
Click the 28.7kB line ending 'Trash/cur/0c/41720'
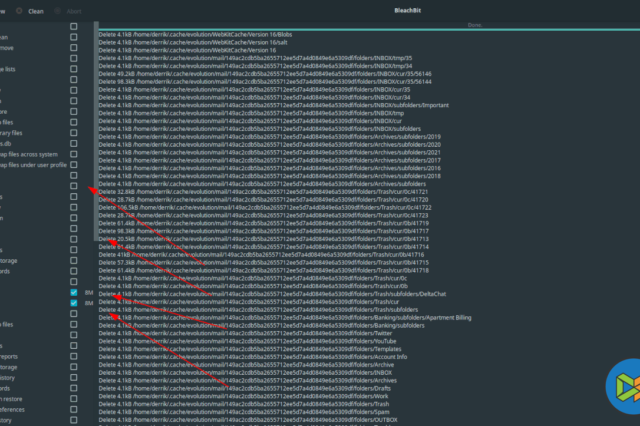pyautogui.click(x=263, y=200)
